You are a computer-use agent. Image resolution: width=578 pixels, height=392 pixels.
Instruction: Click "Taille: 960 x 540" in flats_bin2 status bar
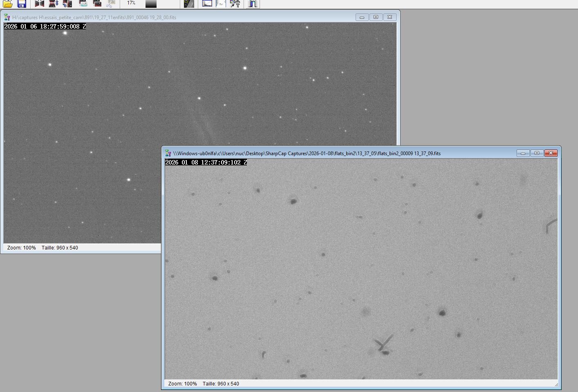pyautogui.click(x=221, y=384)
